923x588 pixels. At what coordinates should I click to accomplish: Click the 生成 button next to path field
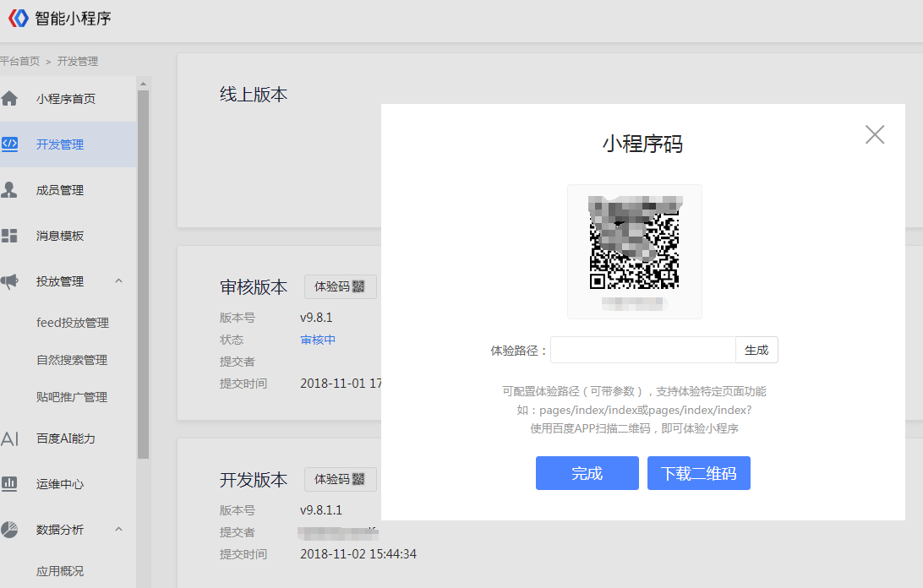756,350
